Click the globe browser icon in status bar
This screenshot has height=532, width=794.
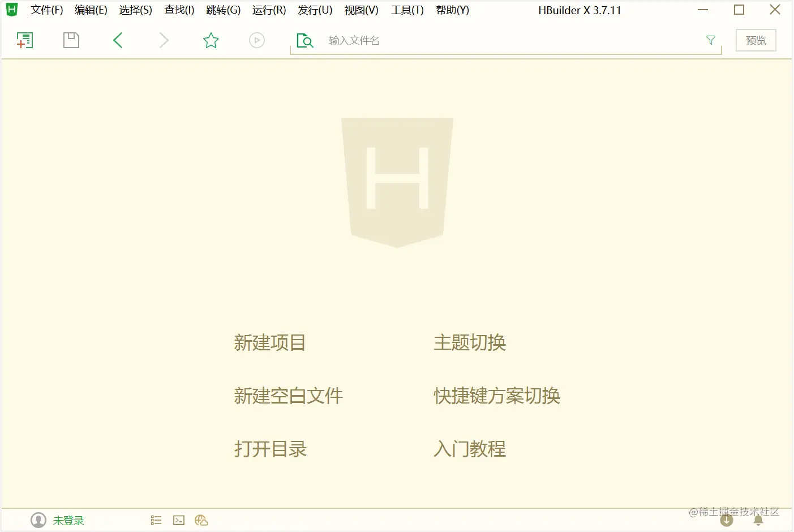(x=201, y=520)
